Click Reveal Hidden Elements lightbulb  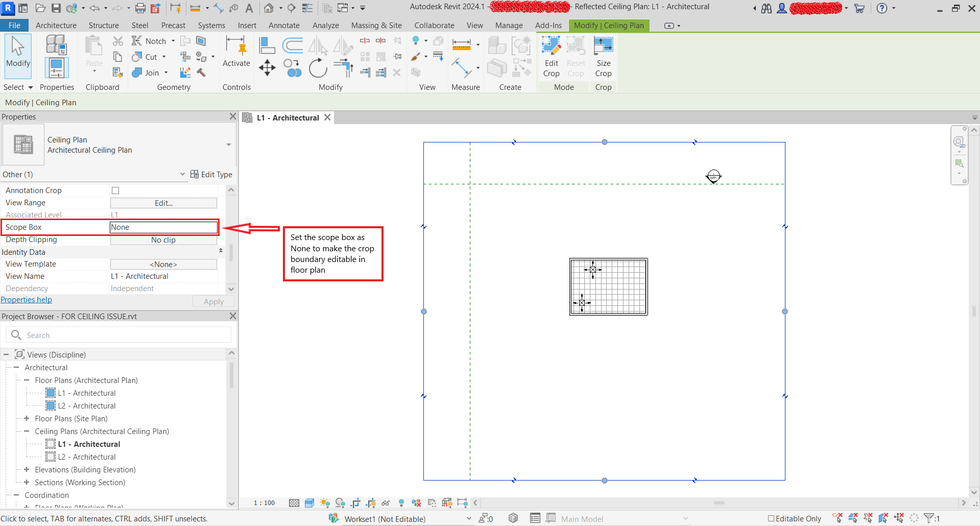[402, 503]
